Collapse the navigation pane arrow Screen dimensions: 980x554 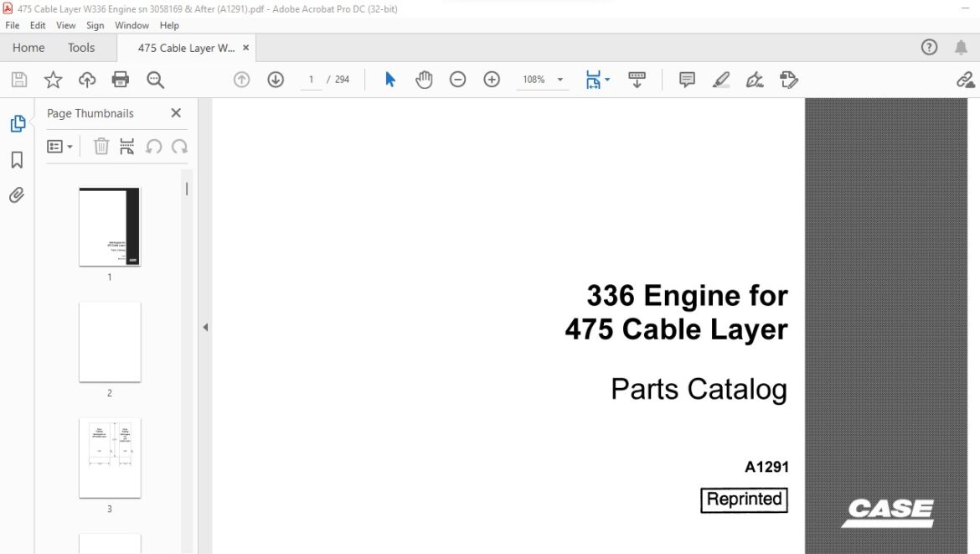[205, 327]
